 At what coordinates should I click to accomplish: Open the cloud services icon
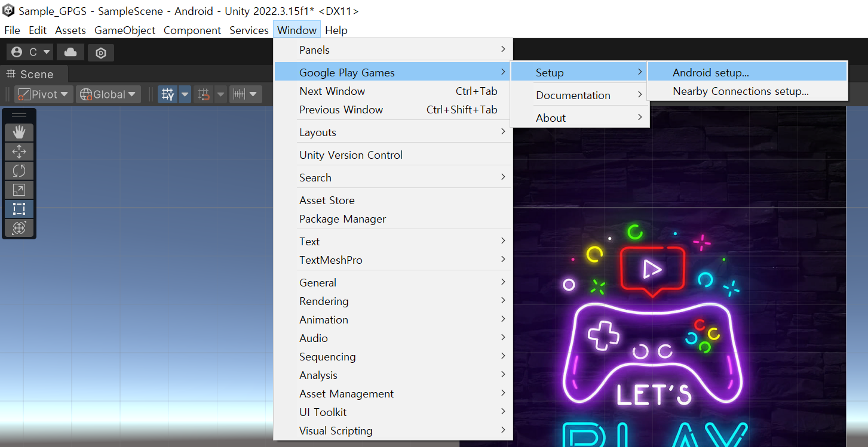pyautogui.click(x=70, y=53)
